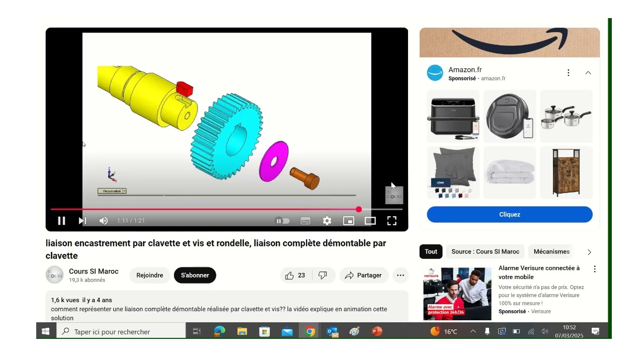Viewport: 644px width, 362px height.
Task: Open the Amazon.fr ad options menu
Action: [x=569, y=73]
